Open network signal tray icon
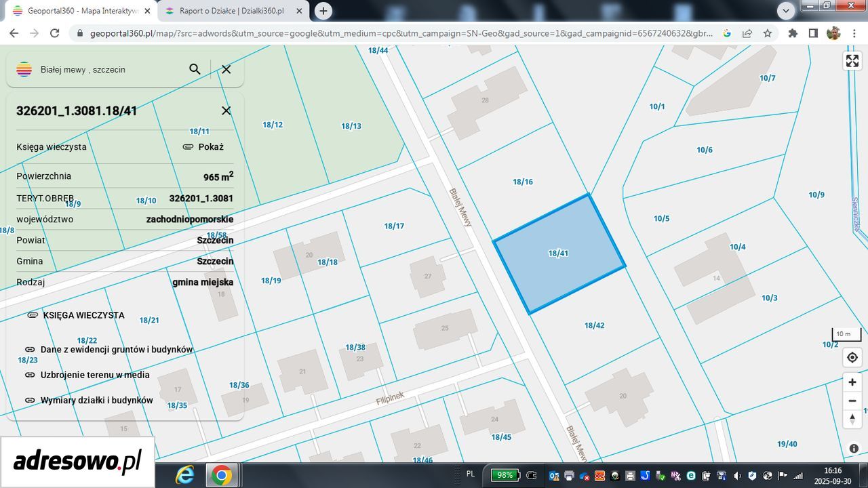The height and width of the screenshot is (488, 868). point(798,475)
